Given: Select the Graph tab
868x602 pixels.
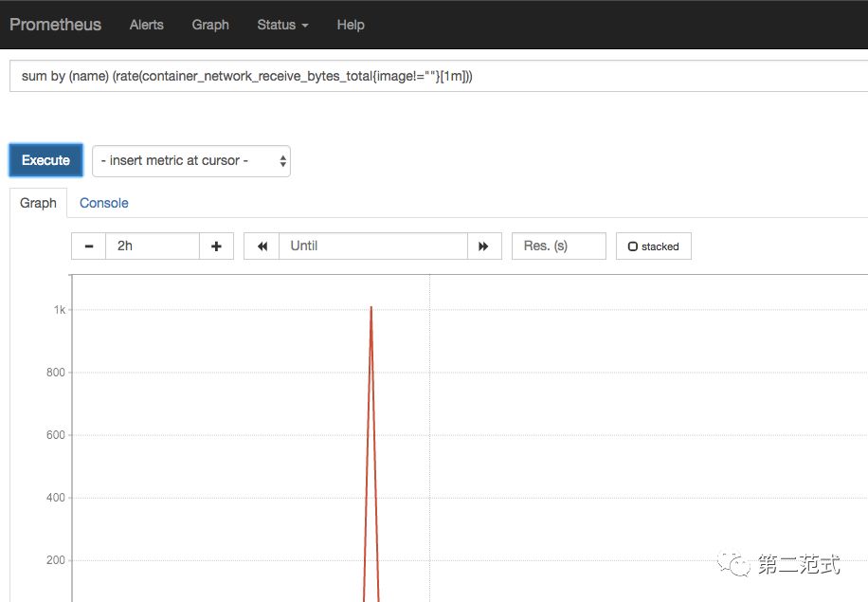Looking at the screenshot, I should [38, 203].
